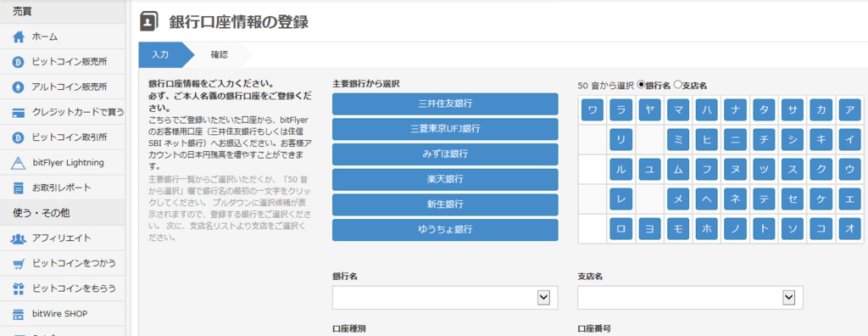Click the サ kana button
This screenshot has height=336, width=868.
click(793, 109)
